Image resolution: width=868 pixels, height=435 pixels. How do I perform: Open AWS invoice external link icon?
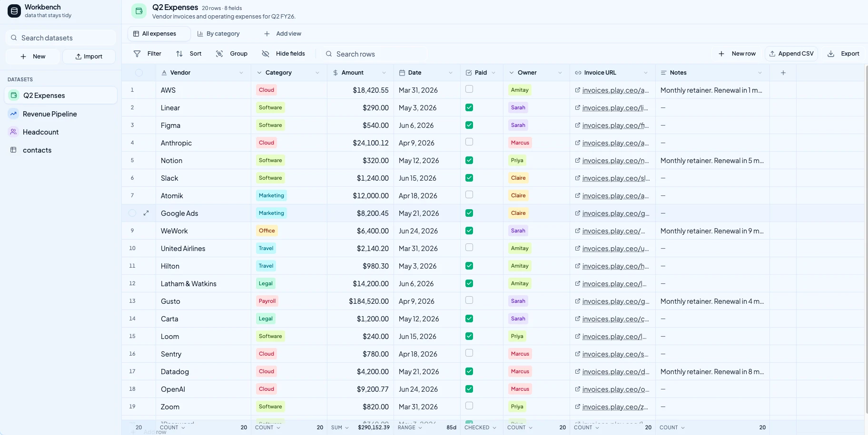click(x=577, y=90)
